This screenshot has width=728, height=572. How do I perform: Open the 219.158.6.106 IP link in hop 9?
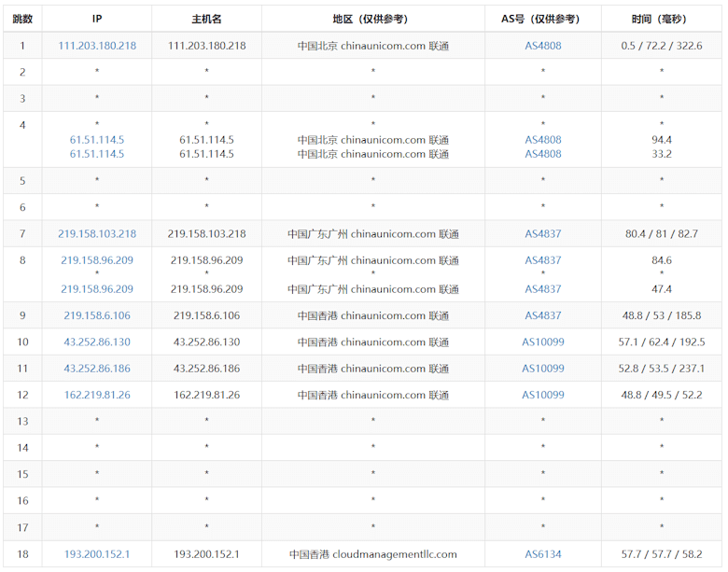[97, 315]
